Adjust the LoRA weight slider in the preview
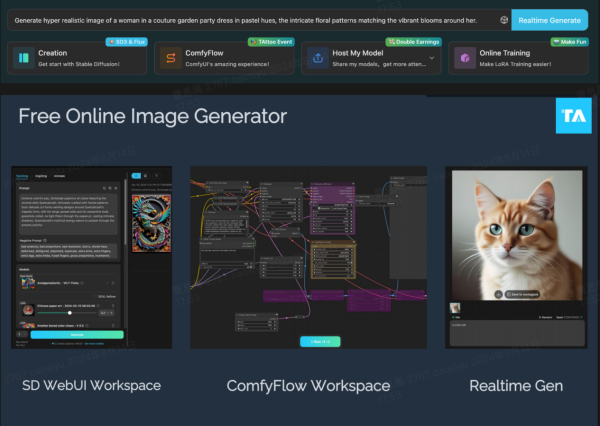The width and height of the screenshot is (600, 426). click(x=70, y=313)
